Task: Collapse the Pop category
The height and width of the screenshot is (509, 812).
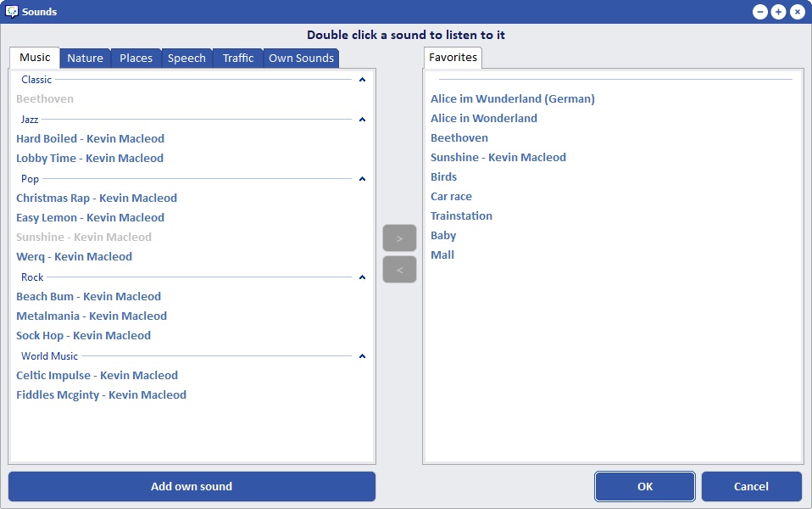Action: 363,179
